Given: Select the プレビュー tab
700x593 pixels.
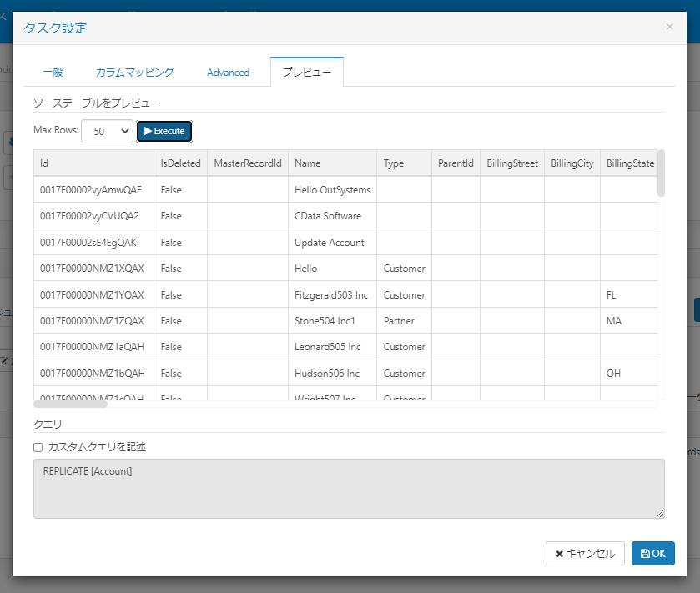Looking at the screenshot, I should (x=307, y=73).
